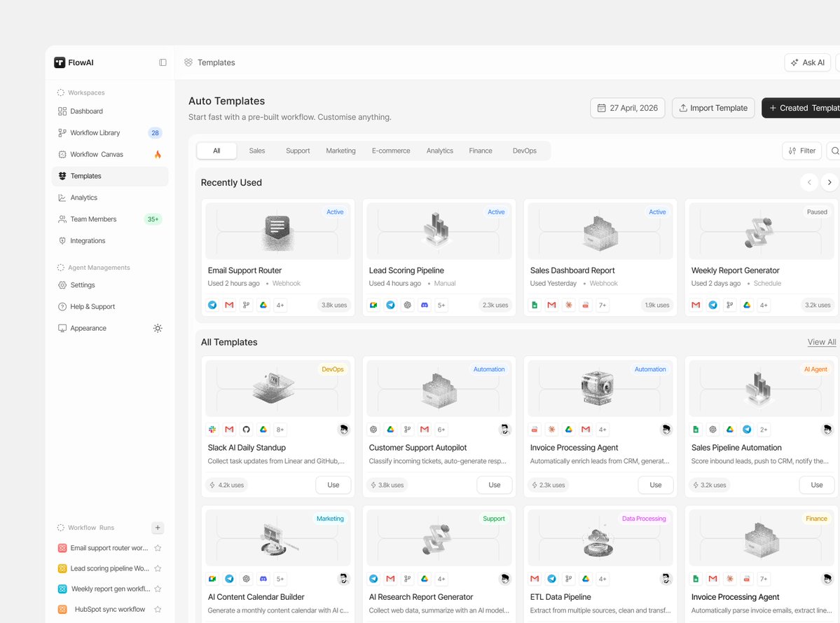840x623 pixels.
Task: Click the red Email support router run icon
Action: tap(62, 548)
